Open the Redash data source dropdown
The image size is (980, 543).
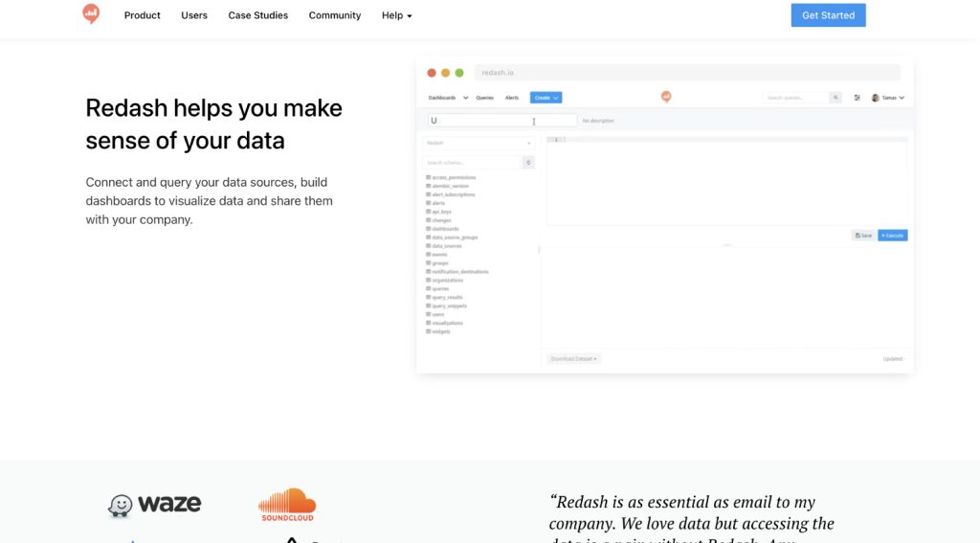click(x=479, y=144)
